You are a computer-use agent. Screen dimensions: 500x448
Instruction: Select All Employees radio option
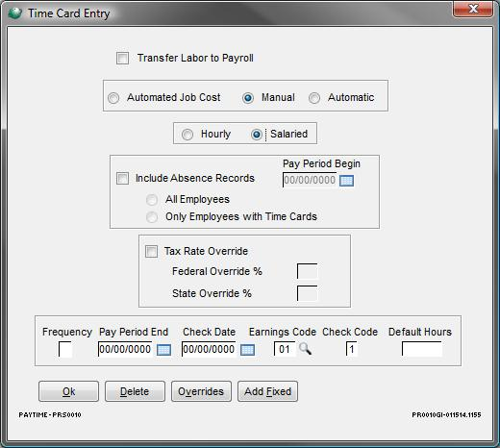pos(152,200)
